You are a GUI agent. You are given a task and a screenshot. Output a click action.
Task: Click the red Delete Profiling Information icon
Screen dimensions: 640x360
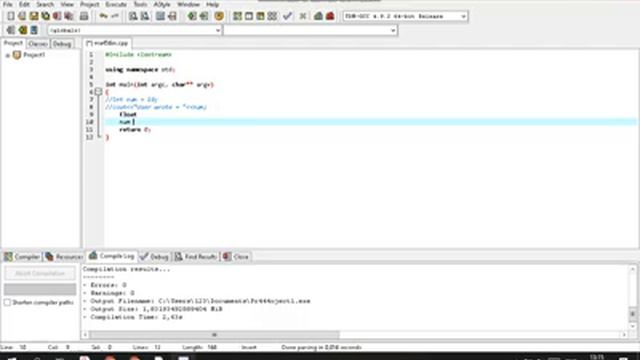click(330, 16)
